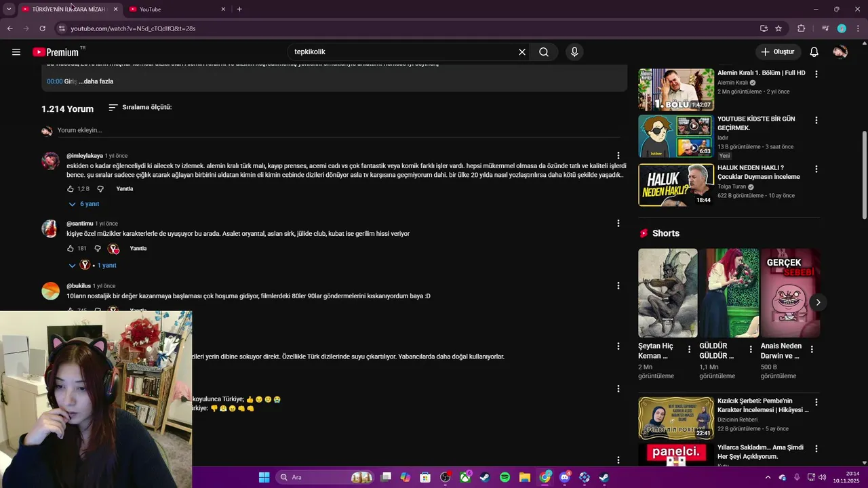Switch to the second YouTube tab

coord(176,9)
